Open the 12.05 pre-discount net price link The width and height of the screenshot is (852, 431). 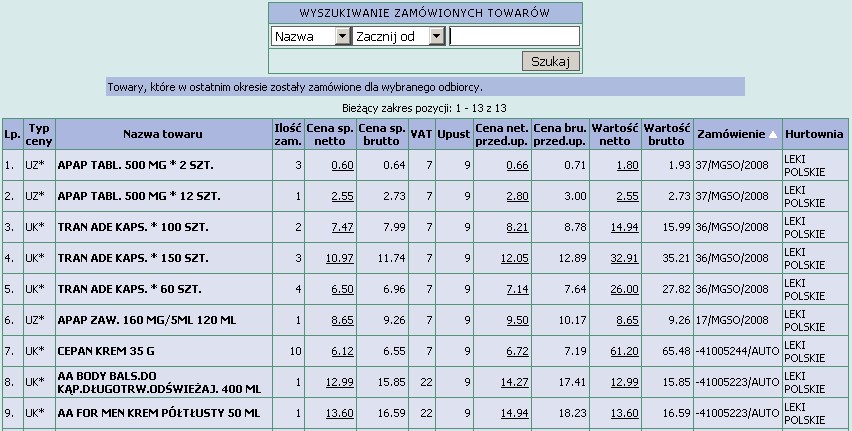click(x=514, y=259)
